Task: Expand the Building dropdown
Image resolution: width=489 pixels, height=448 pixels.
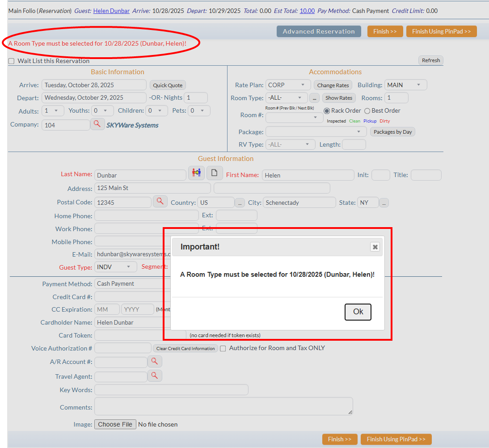Action: coord(405,85)
